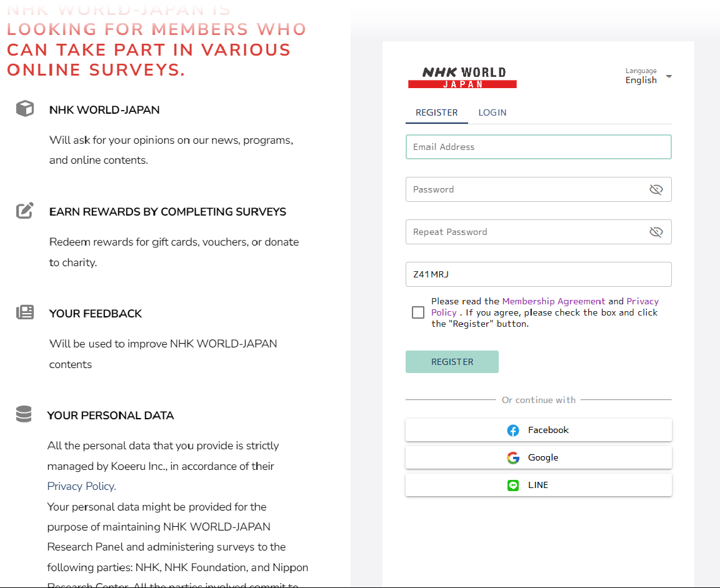Continue with Google button

[x=539, y=457]
